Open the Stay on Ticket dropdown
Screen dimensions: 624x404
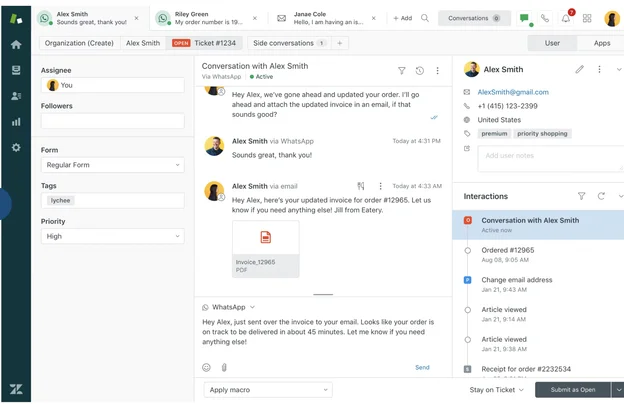click(497, 390)
